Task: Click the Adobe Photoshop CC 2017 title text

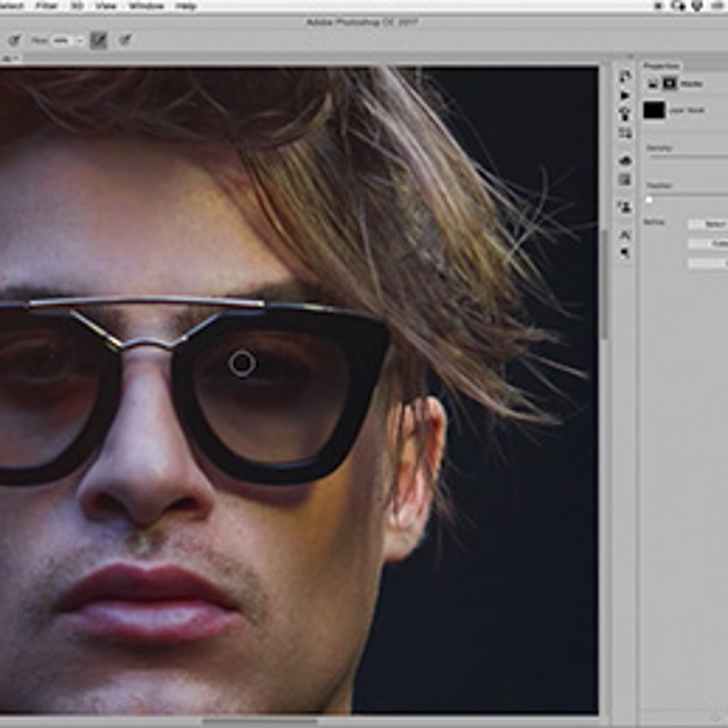Action: (362, 23)
